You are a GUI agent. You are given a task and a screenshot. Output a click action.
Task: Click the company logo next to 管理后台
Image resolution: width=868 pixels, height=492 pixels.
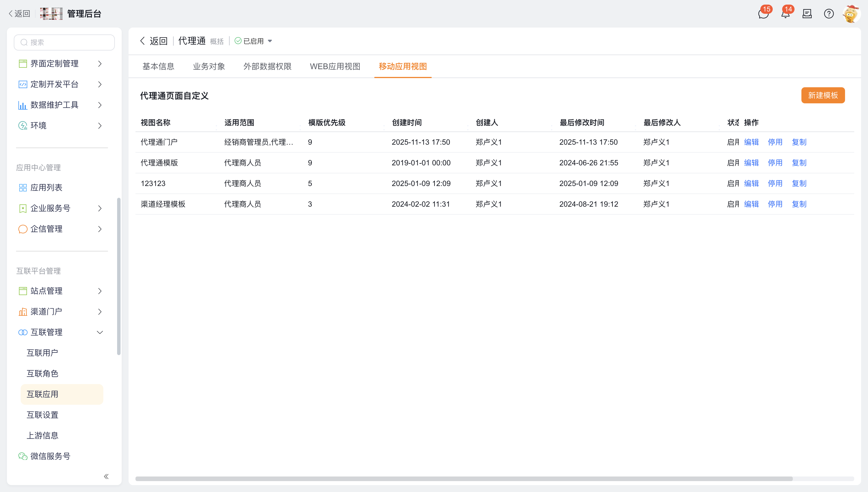[x=51, y=14]
